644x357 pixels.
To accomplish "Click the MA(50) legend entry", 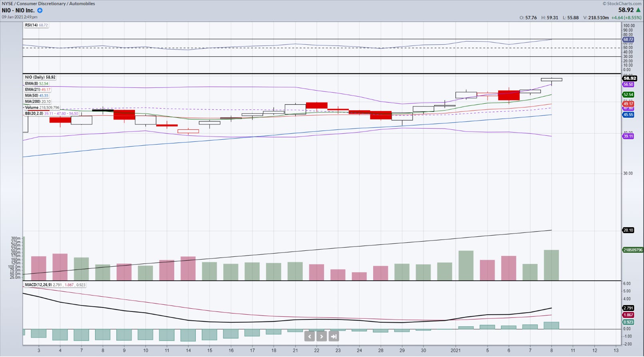I will click(x=36, y=95).
